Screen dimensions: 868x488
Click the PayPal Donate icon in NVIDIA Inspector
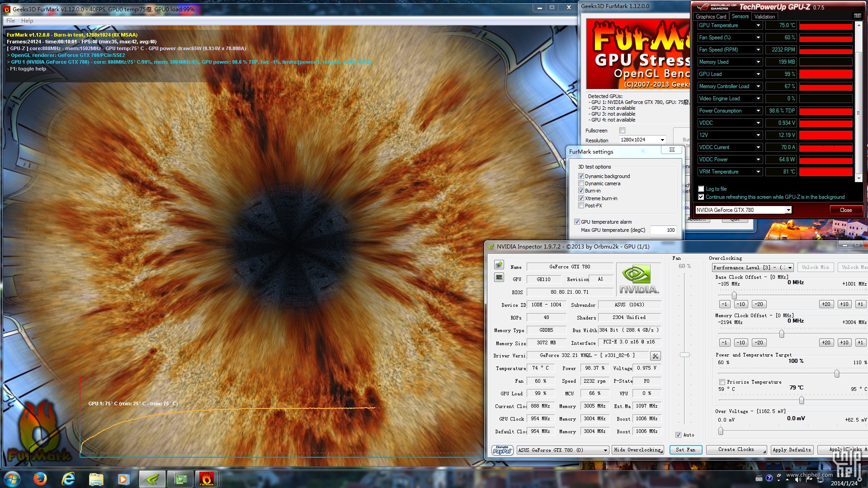tap(502, 450)
